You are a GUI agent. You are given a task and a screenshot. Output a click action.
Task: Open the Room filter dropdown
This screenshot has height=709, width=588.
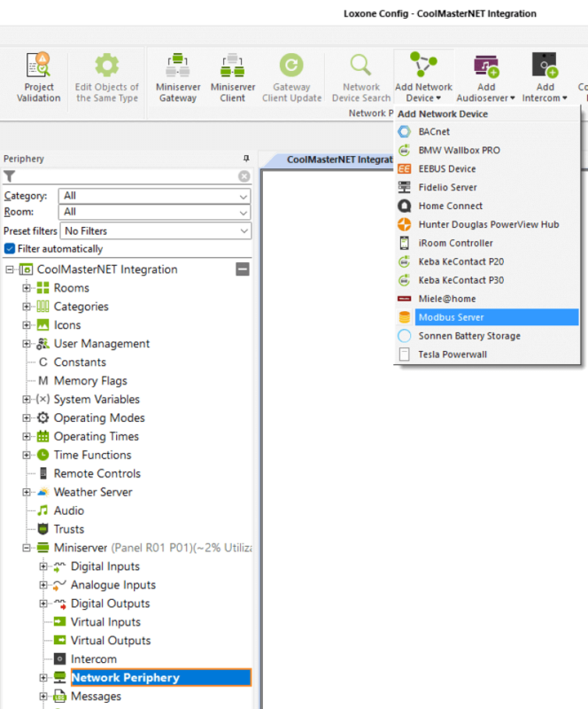pyautogui.click(x=155, y=212)
